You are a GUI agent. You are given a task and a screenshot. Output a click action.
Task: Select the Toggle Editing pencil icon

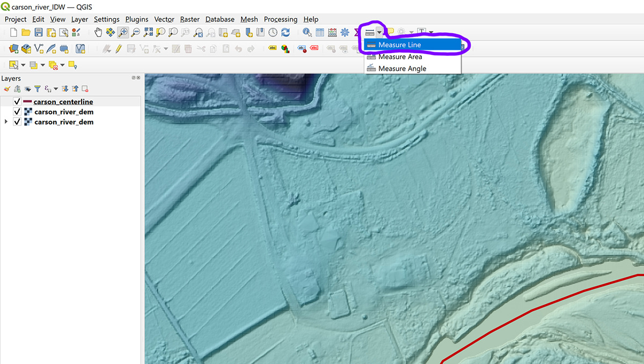(118, 48)
